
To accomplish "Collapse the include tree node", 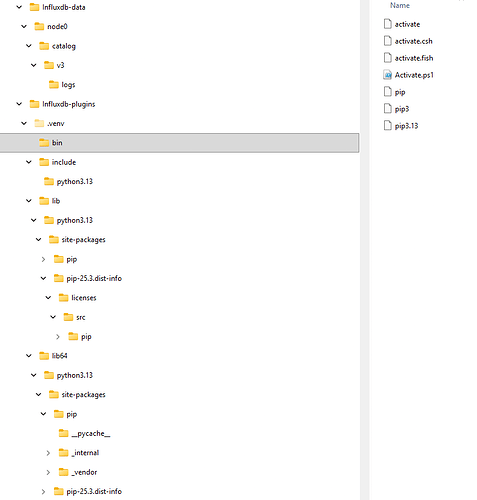I will point(29,162).
